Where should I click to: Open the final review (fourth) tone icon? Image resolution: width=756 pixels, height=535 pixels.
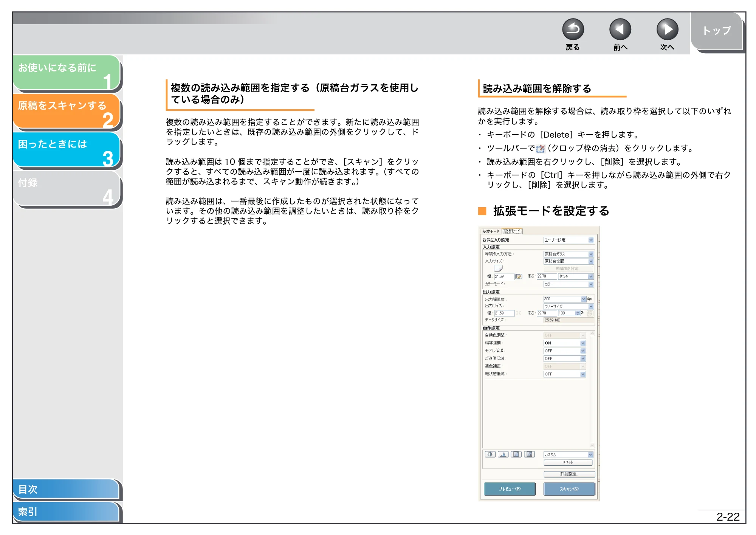pos(529,454)
